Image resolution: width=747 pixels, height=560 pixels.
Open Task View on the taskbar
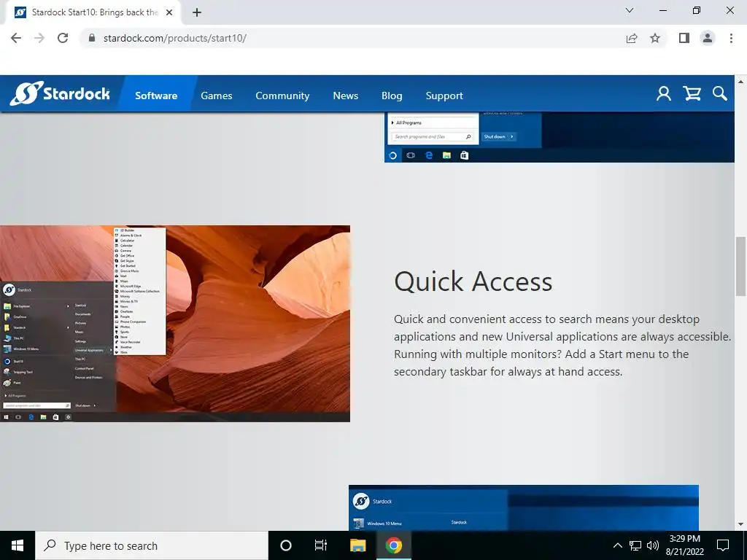tap(321, 545)
